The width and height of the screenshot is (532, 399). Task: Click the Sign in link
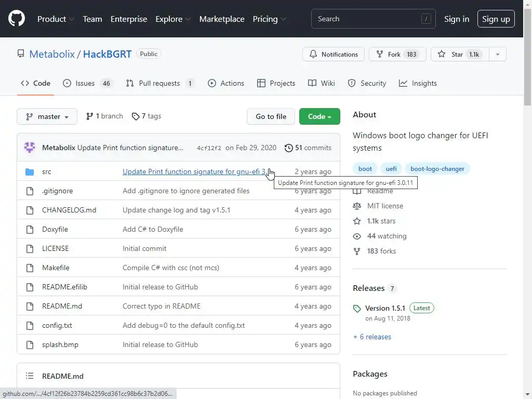[x=456, y=19]
